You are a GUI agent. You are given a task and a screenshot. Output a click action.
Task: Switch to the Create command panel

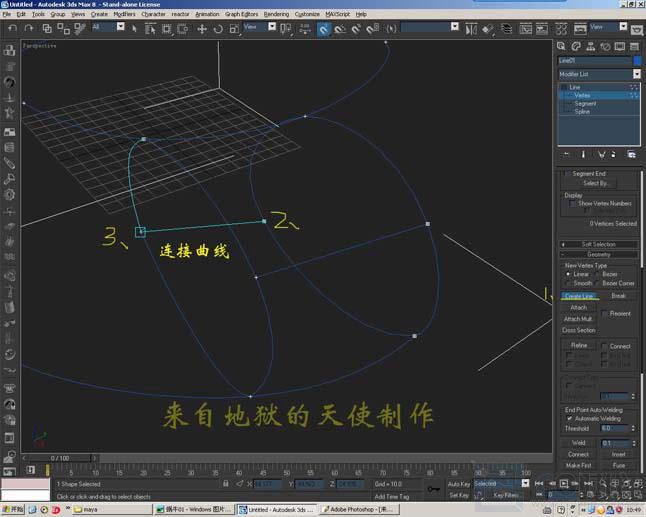(561, 46)
